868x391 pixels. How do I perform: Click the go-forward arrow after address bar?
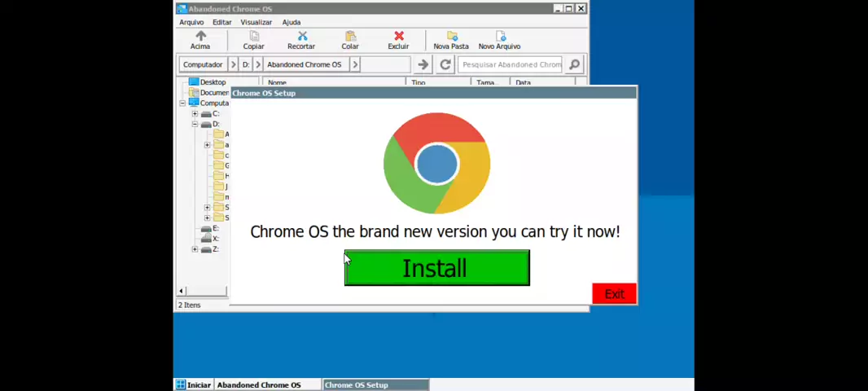(423, 64)
